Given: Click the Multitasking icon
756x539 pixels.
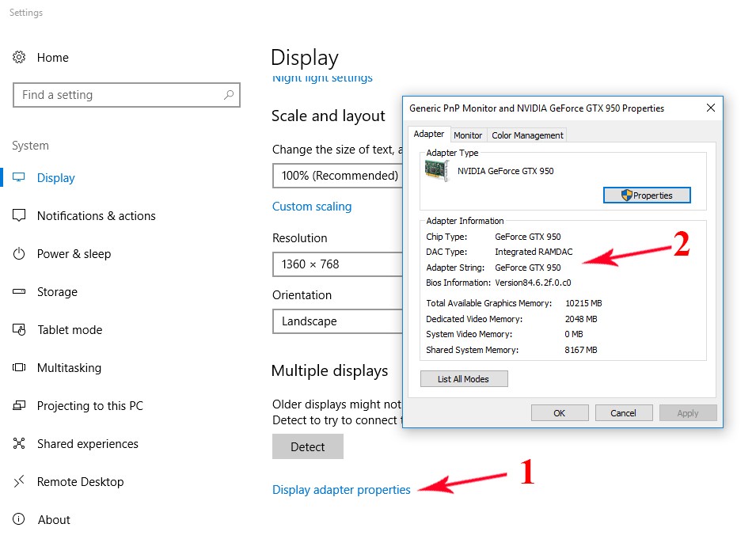Looking at the screenshot, I should click(19, 368).
